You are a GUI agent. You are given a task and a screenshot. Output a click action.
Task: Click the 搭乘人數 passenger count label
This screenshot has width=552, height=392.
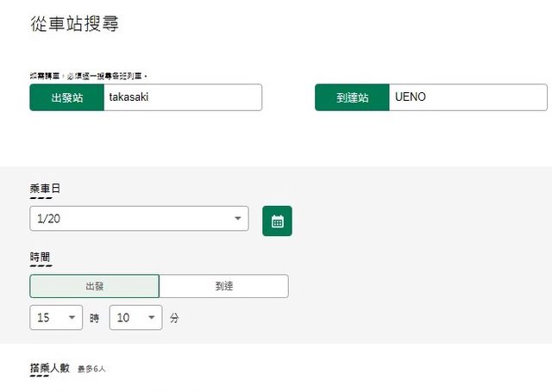click(x=50, y=368)
